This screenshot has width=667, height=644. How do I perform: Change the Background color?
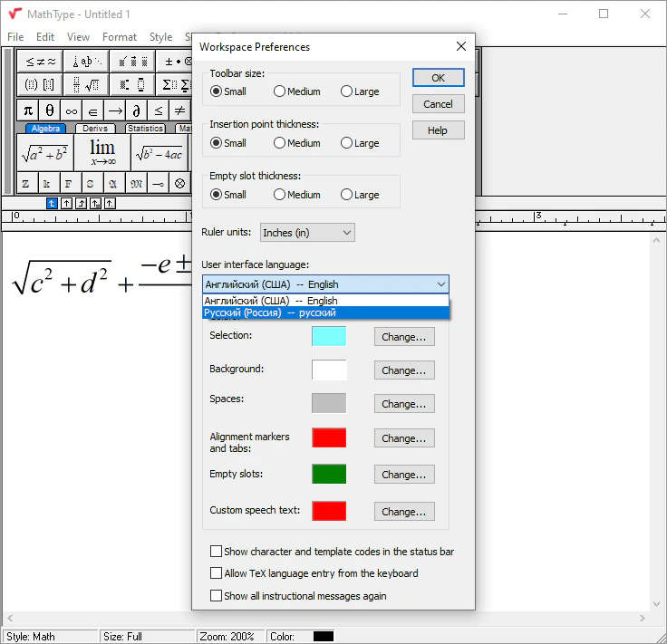click(404, 370)
